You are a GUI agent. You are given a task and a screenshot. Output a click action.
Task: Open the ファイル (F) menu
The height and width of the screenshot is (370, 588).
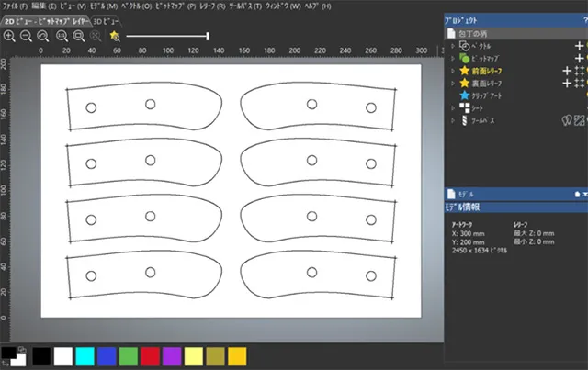click(x=15, y=6)
